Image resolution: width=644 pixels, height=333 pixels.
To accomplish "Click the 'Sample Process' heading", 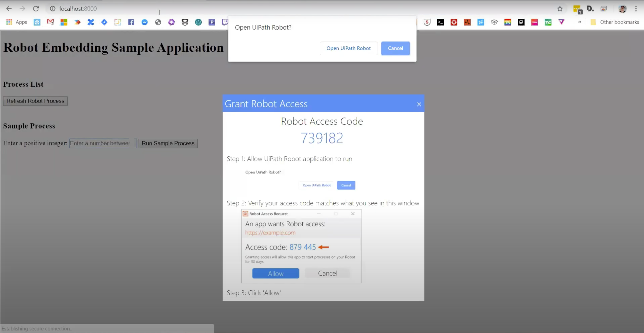I will (29, 126).
